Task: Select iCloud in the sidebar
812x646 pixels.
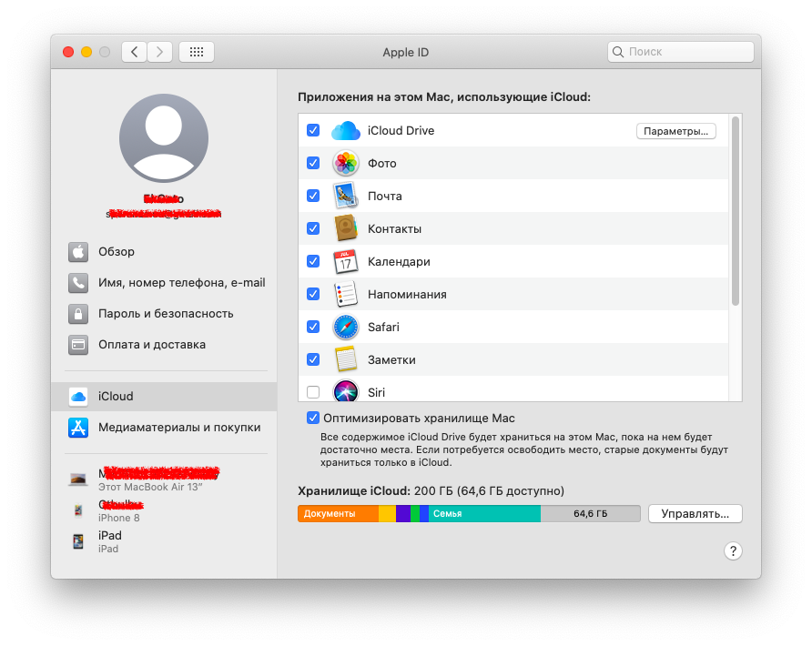Action: (164, 397)
